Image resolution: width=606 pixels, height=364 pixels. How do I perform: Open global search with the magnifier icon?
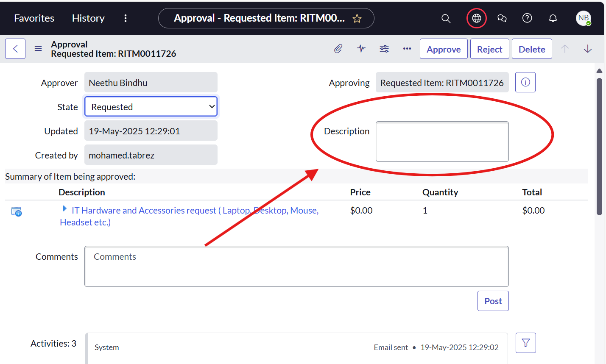(446, 18)
